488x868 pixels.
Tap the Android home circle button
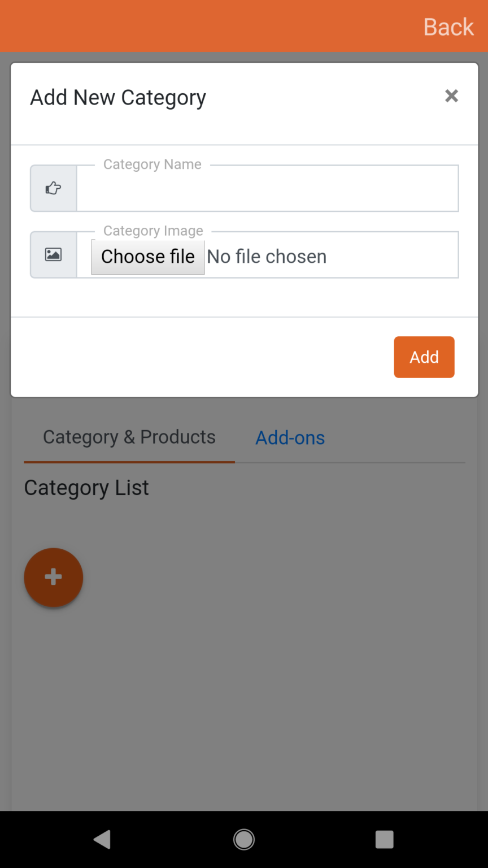point(244,840)
